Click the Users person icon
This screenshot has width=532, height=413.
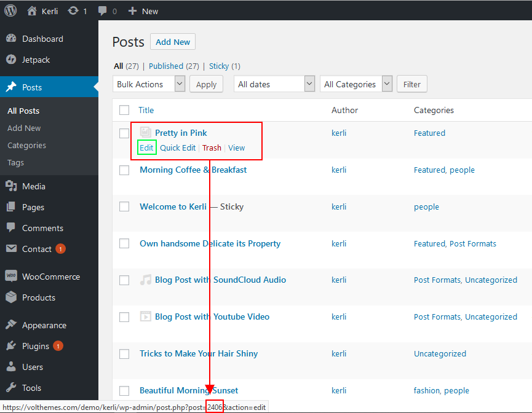point(11,366)
